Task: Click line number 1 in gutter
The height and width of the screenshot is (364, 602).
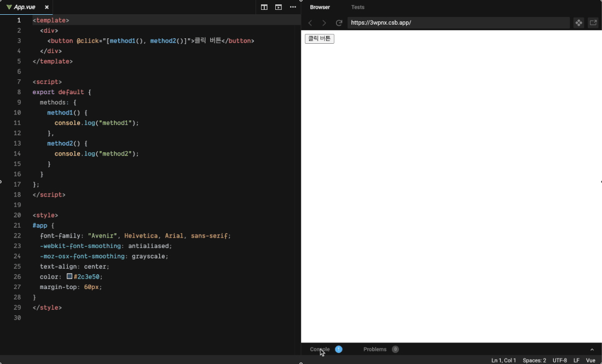Action: point(19,20)
